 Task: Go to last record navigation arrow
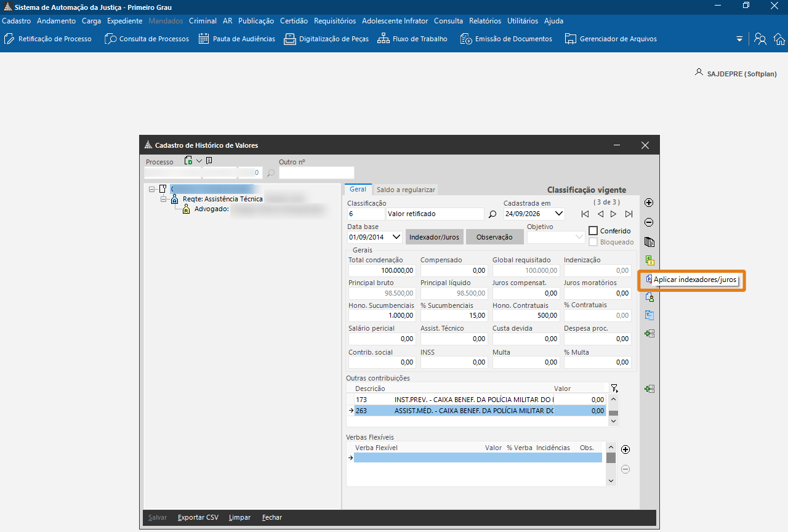click(x=629, y=214)
